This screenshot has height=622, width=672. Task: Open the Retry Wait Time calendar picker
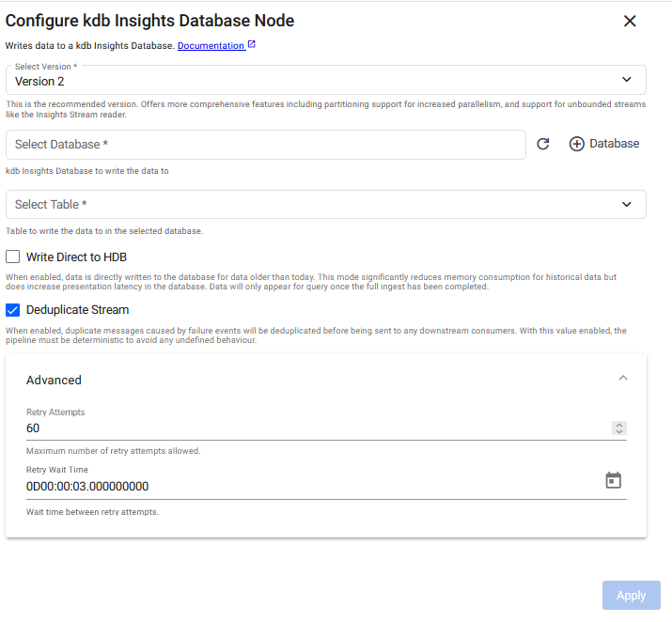pyautogui.click(x=613, y=481)
